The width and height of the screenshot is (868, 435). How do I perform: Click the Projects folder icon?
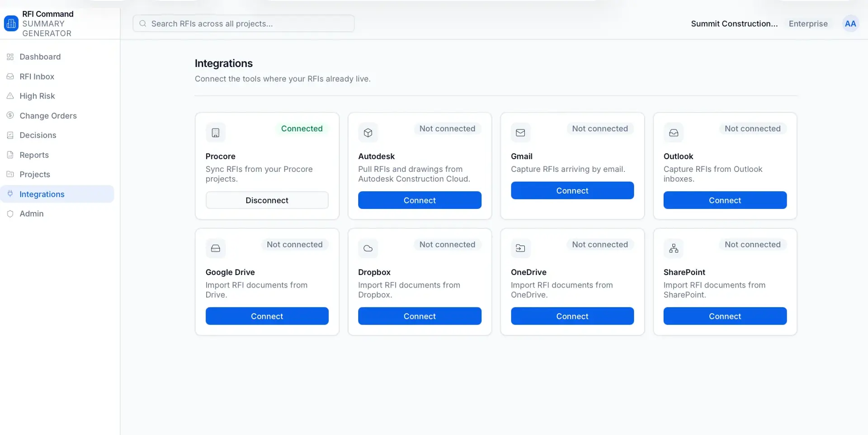pyautogui.click(x=10, y=174)
